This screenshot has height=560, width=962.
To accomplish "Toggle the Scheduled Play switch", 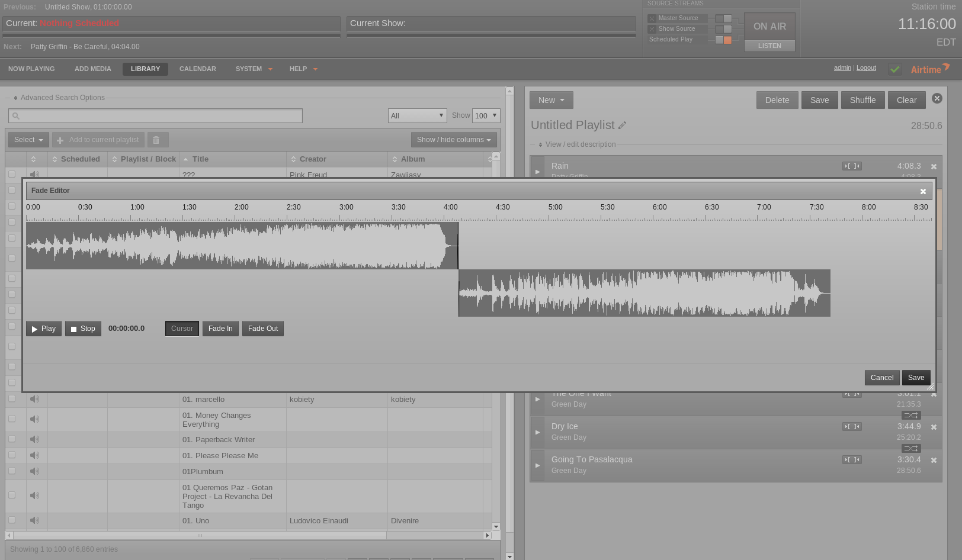I will pos(723,40).
